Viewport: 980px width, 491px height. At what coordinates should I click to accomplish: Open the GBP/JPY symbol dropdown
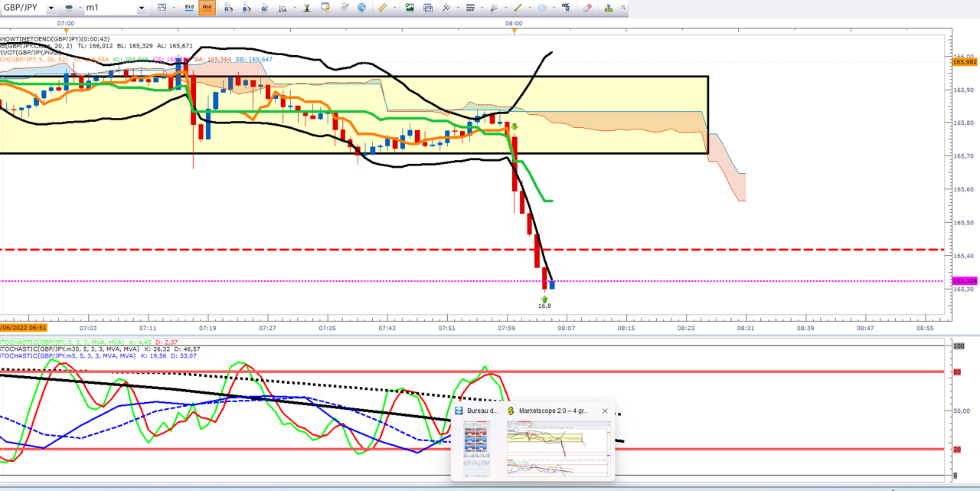(x=51, y=8)
